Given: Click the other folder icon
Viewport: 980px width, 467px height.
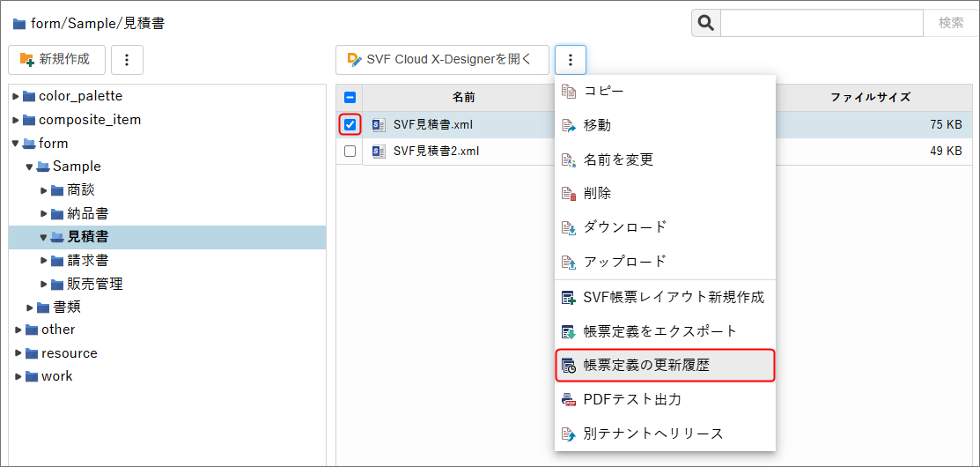Looking at the screenshot, I should click(31, 330).
